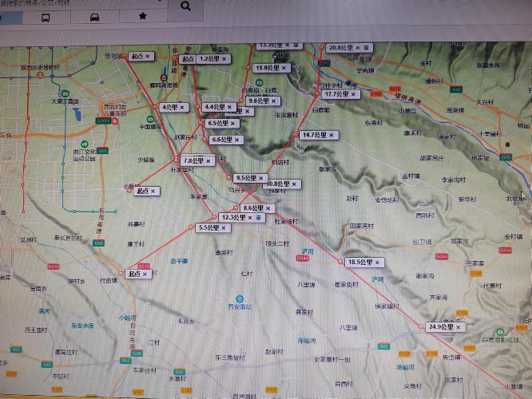
Task: Click the 6.6公里 route node label
Action: click(223, 140)
